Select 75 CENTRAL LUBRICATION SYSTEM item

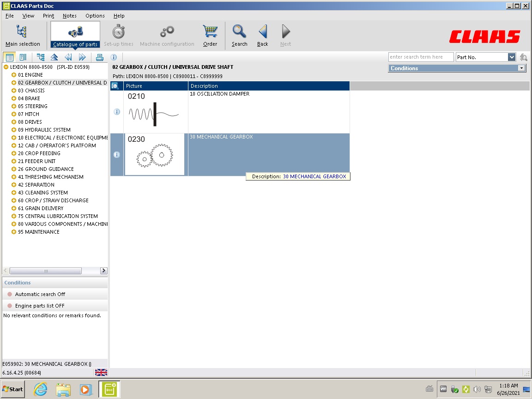click(58, 216)
